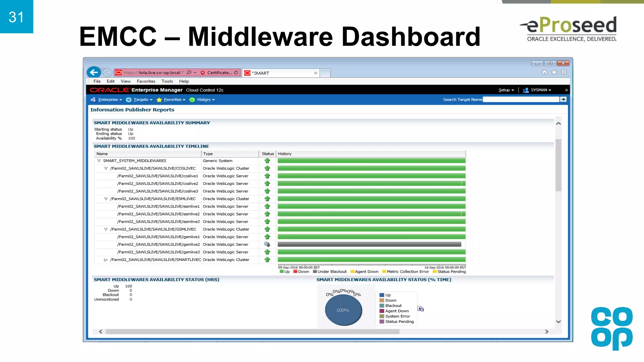This screenshot has height=362, width=644.
Task: Click the Type column header
Action: 230,154
